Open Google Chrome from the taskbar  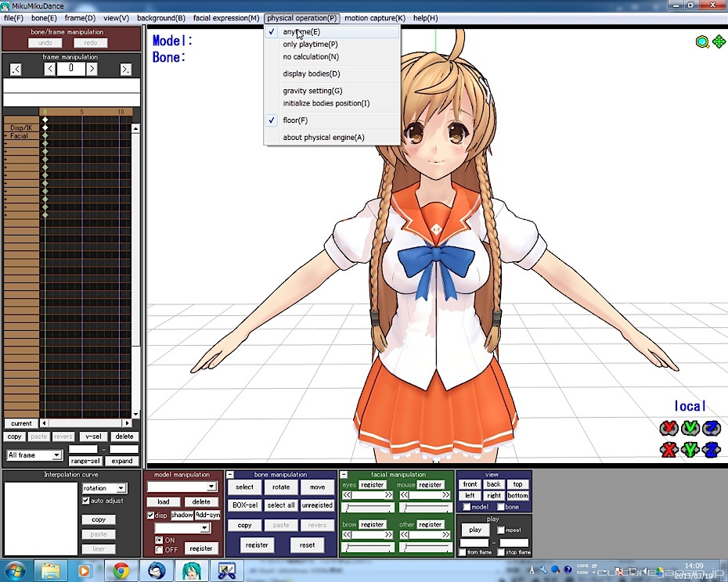(x=120, y=570)
